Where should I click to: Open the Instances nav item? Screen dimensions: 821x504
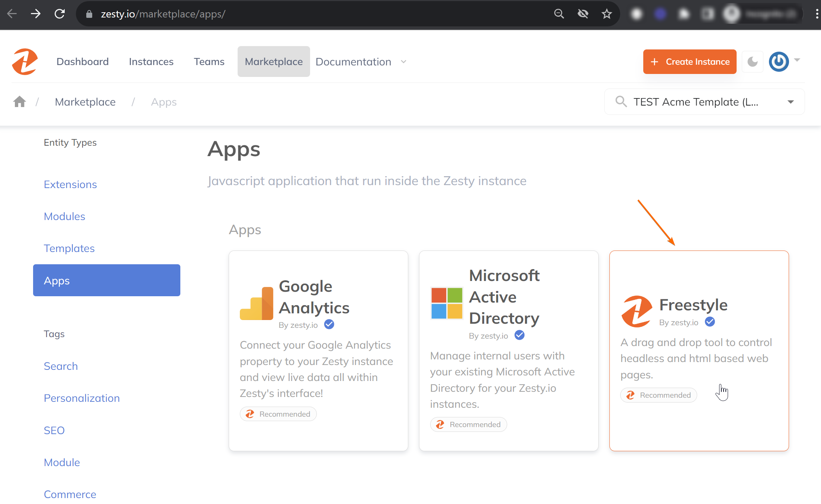(x=151, y=62)
